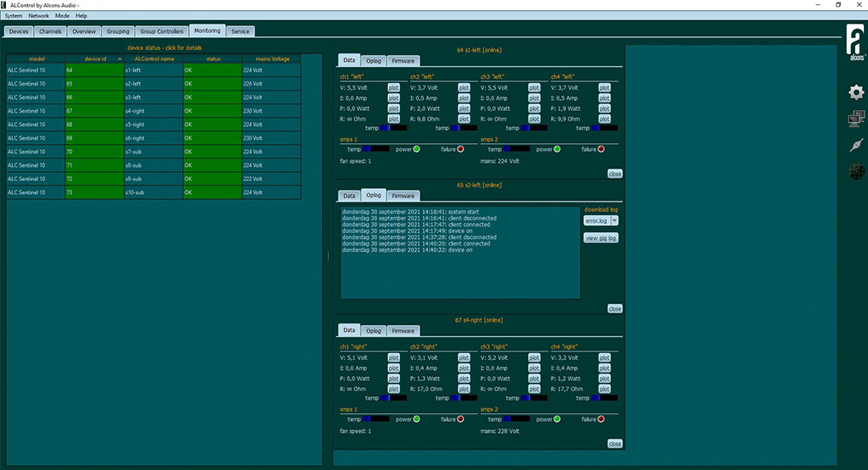Switch to the Group Controllers tab

(x=162, y=31)
